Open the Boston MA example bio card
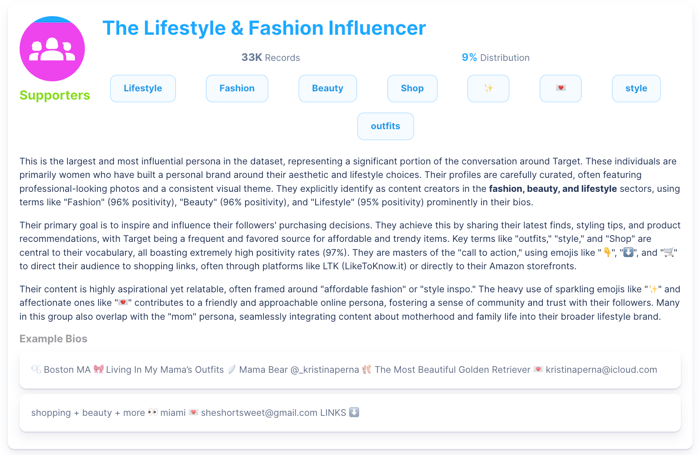 click(350, 369)
